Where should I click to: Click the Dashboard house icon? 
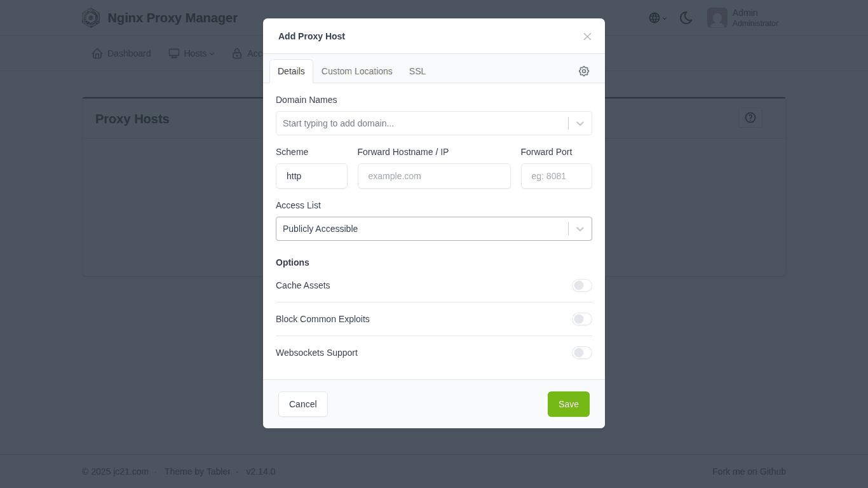click(97, 53)
